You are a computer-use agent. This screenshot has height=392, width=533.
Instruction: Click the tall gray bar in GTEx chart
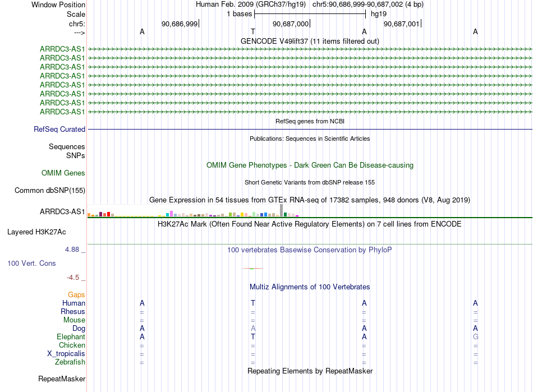click(282, 210)
